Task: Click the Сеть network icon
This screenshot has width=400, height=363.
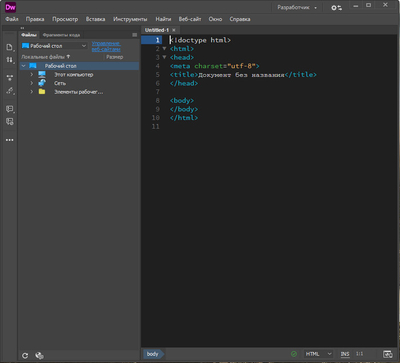Action: point(42,83)
